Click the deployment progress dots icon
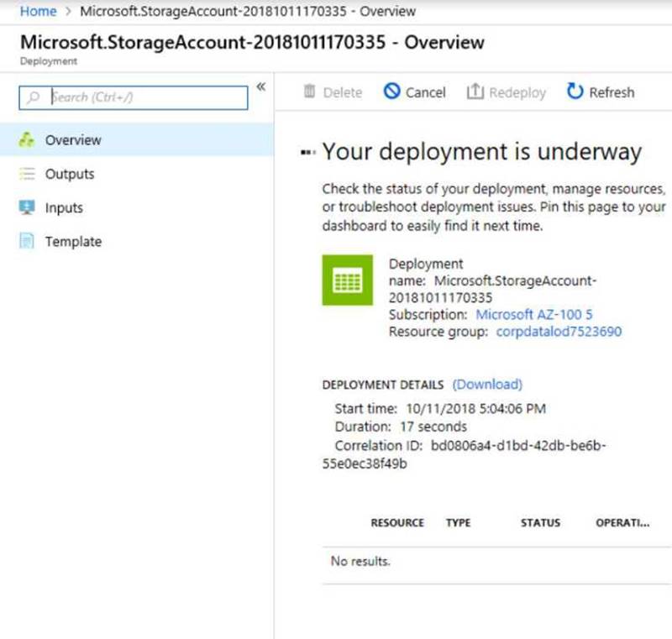 [307, 152]
